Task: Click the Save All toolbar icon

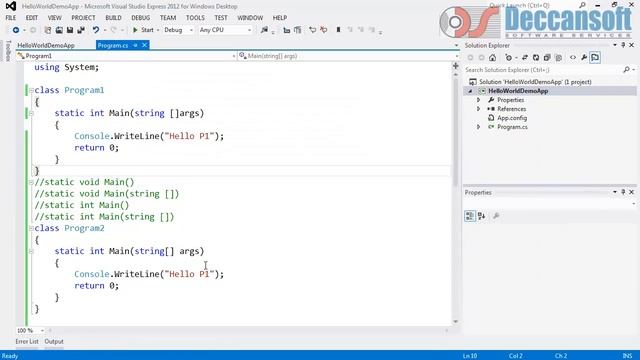Action: 81,30
